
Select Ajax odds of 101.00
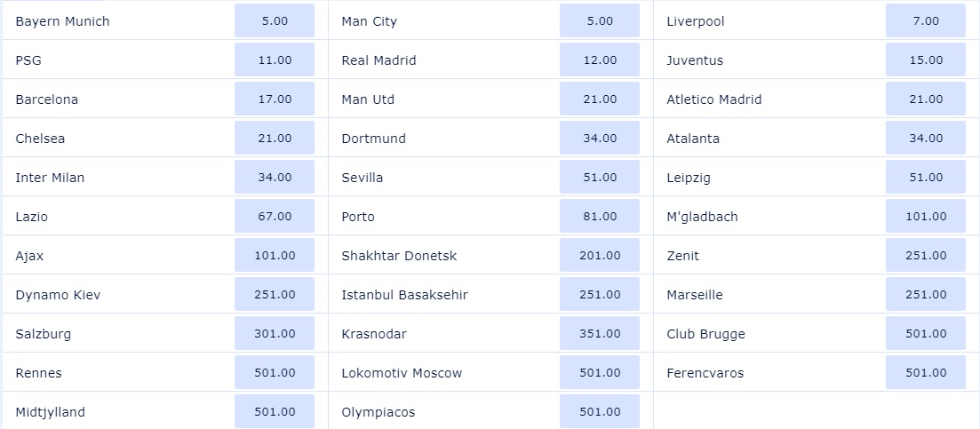pos(275,256)
